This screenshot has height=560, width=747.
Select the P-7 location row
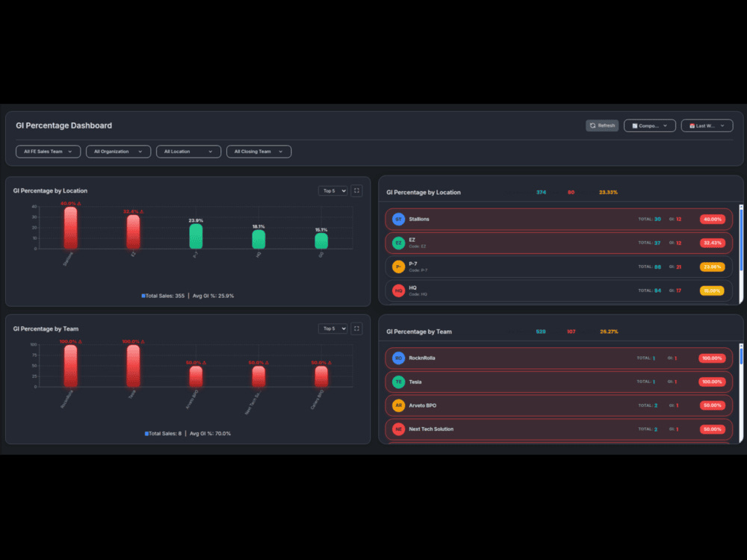point(558,267)
